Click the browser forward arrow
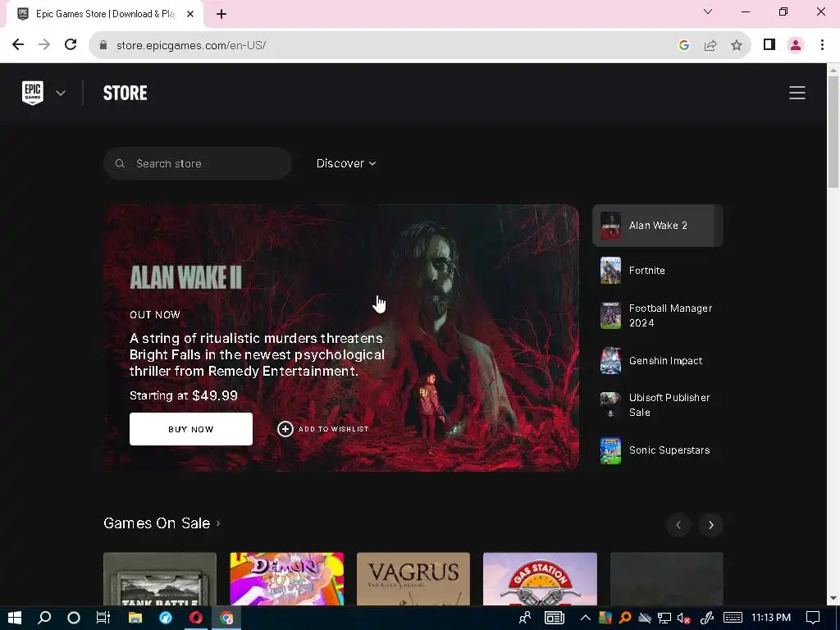This screenshot has width=840, height=630. point(44,44)
